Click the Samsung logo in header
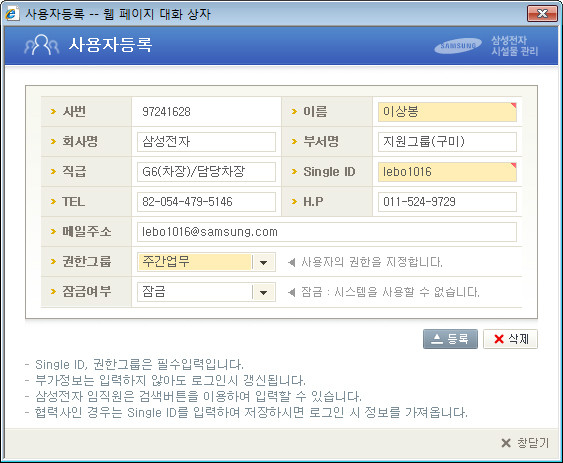The image size is (563, 463). (x=458, y=46)
